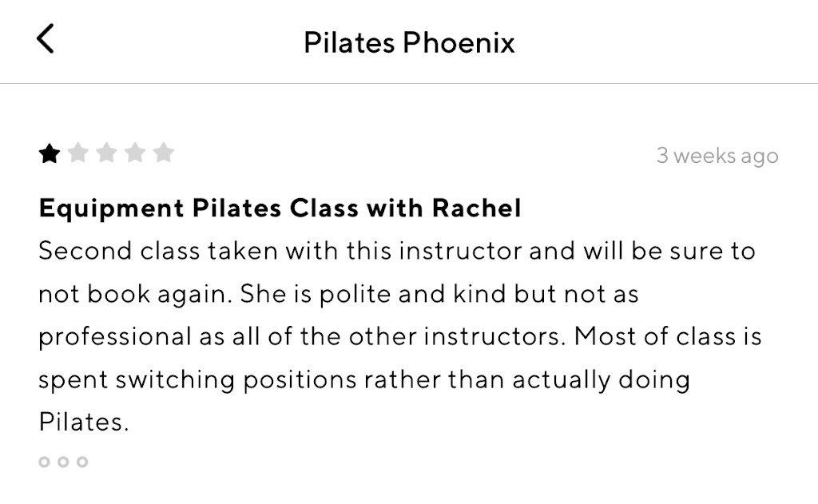Image resolution: width=818 pixels, height=504 pixels.
Task: Click final word "Pilates." of the review
Action: tap(83, 421)
